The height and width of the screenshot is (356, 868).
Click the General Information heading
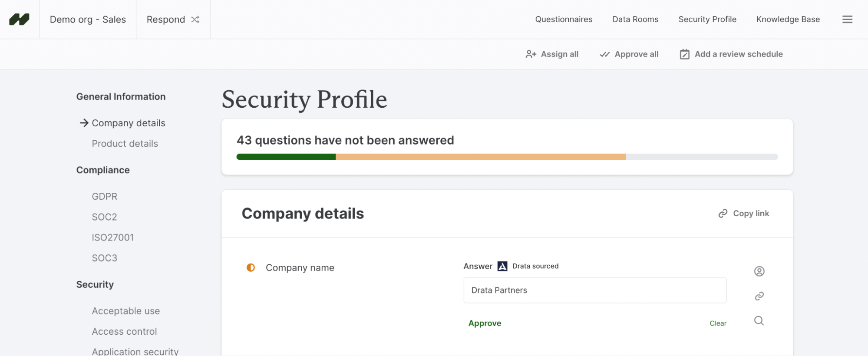121,97
